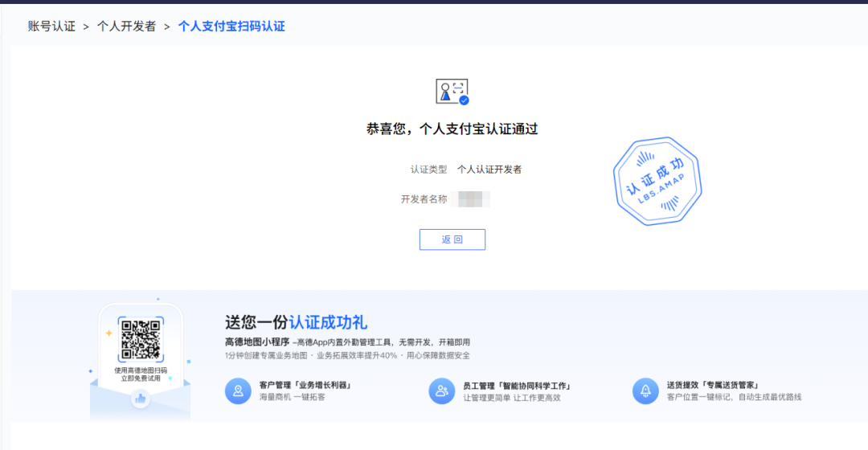
Task: Open 个人开发者 breadcrumb link
Action: pos(126,27)
